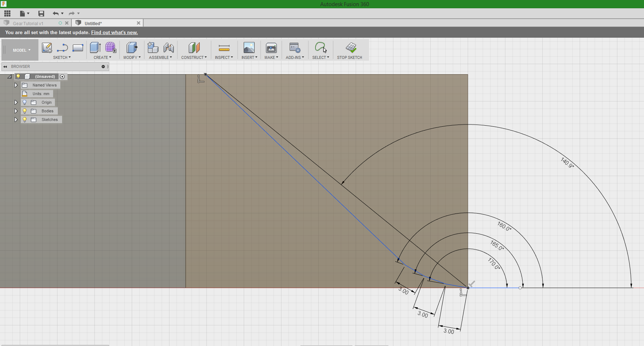Activate the Unsaved component radio button

pos(62,76)
